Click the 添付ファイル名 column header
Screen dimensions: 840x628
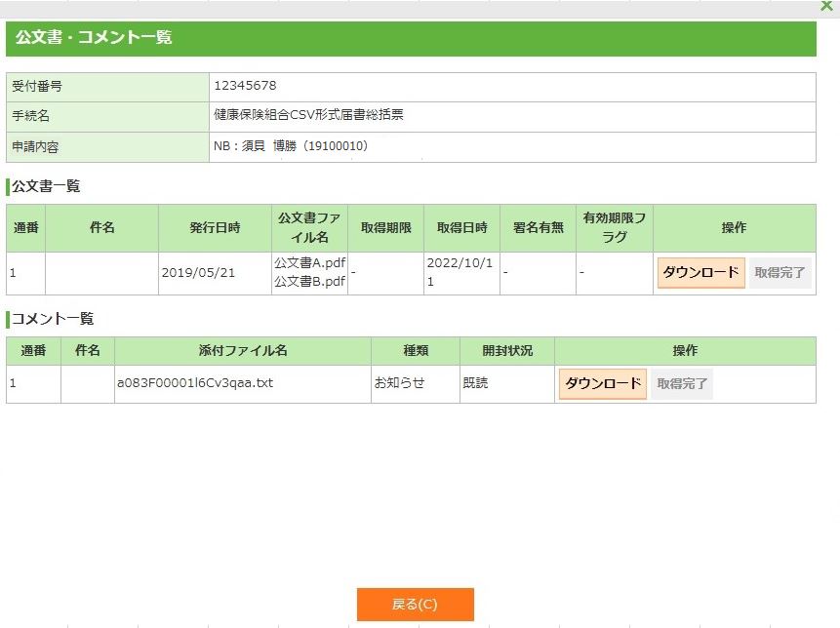pos(242,351)
